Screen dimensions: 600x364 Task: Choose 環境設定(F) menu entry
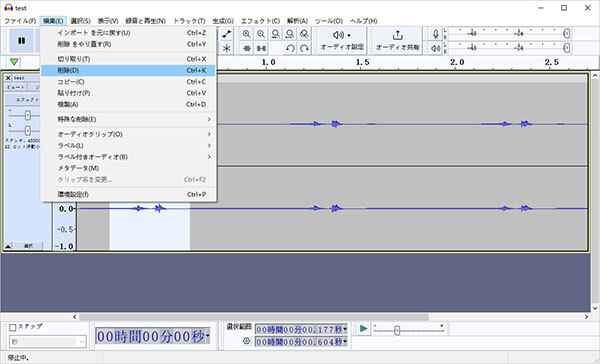[129, 194]
